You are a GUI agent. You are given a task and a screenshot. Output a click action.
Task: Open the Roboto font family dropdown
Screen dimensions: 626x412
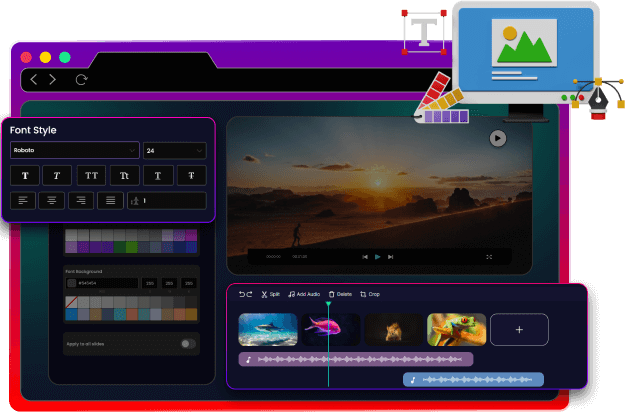tap(74, 150)
